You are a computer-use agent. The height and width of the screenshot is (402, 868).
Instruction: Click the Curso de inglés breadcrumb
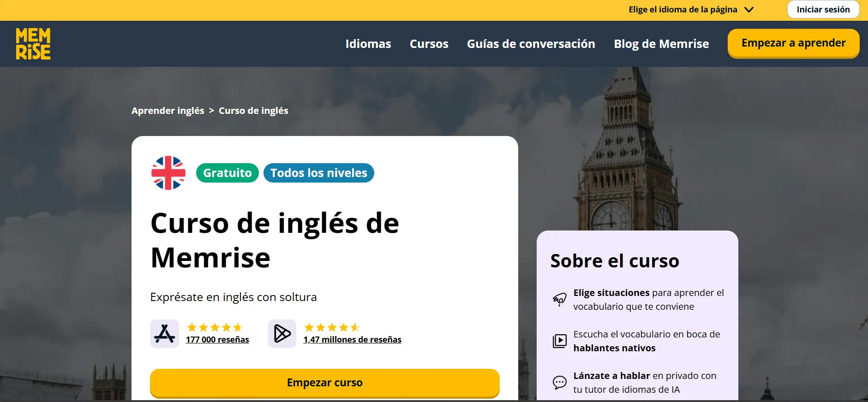253,111
